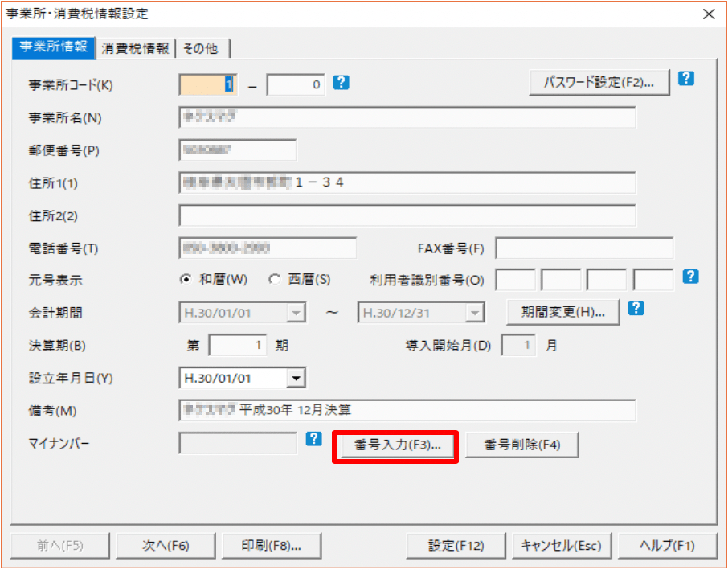Click the first 利用者識別番号 box

click(x=515, y=280)
